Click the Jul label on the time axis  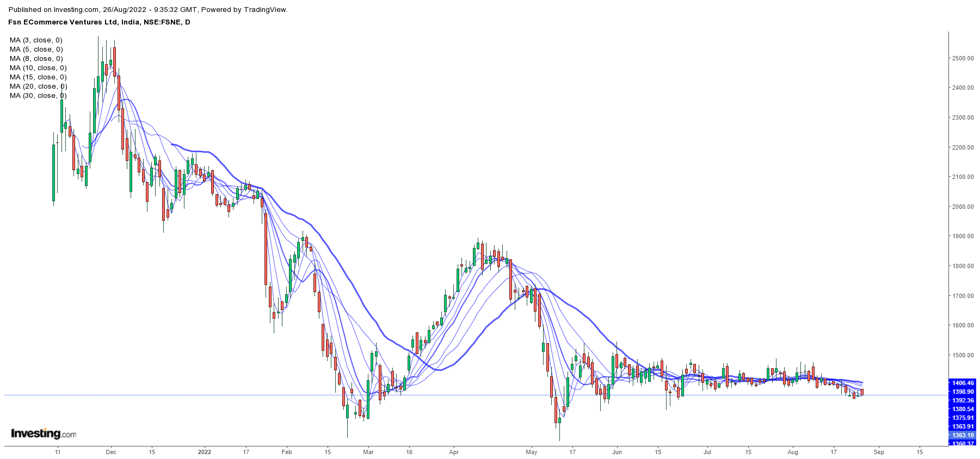(707, 452)
